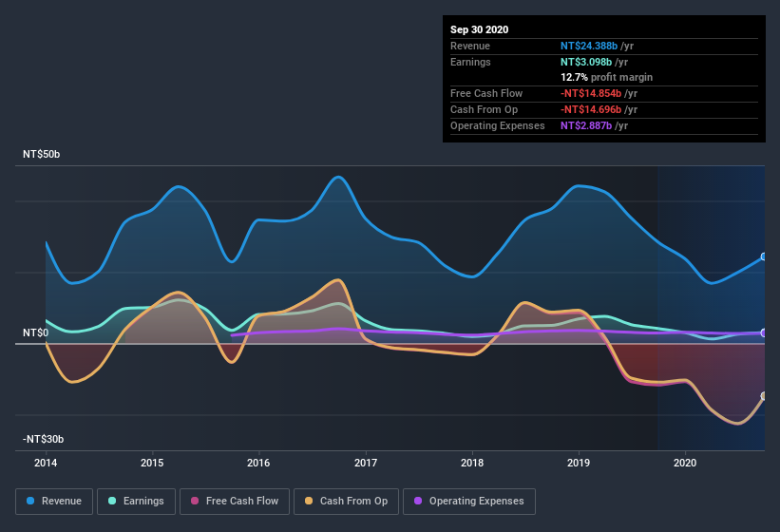The height and width of the screenshot is (532, 780).
Task: Click the NT$24.388b Revenue value in tooltip
Action: point(589,46)
